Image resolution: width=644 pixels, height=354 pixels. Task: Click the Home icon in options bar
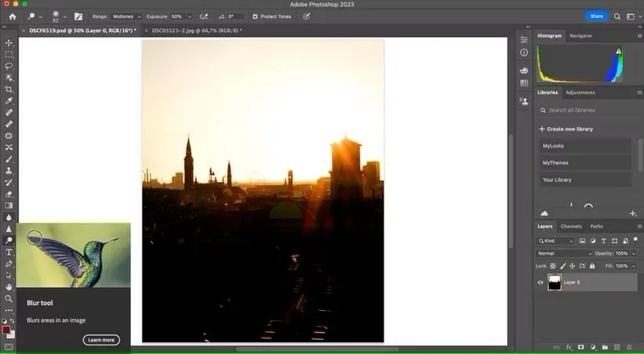(12, 16)
